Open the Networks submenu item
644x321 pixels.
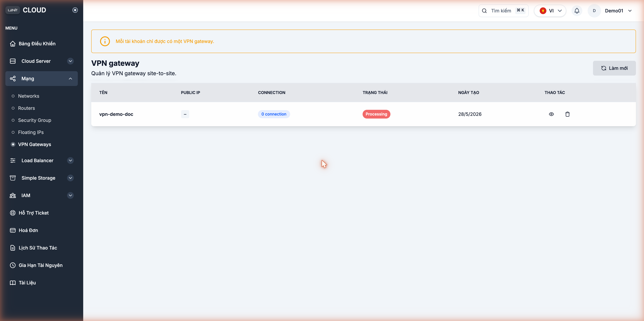click(x=29, y=96)
